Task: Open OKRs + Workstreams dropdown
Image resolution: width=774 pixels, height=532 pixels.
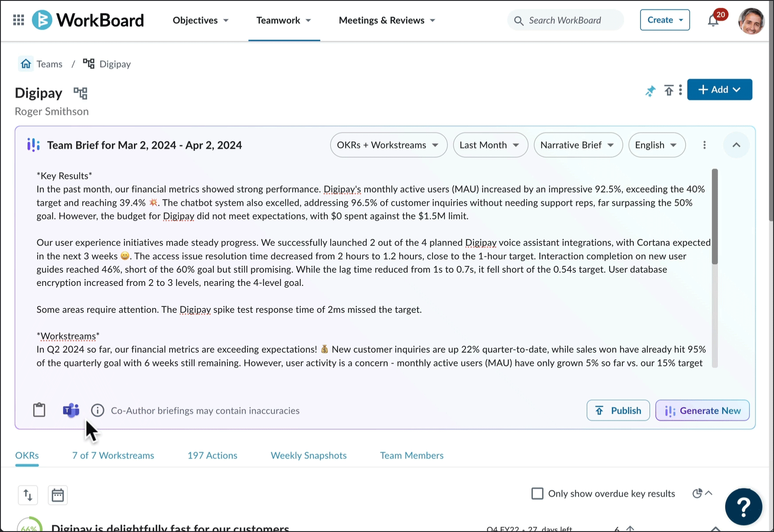Action: (x=388, y=145)
